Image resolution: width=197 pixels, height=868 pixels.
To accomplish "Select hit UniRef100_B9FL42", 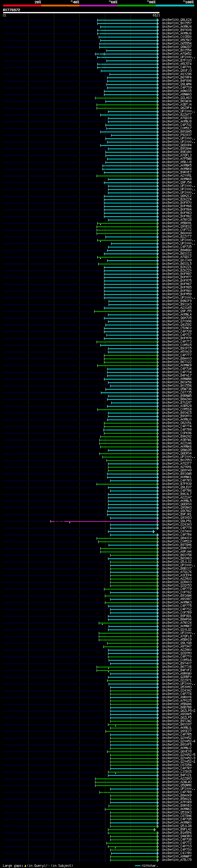I will pyautogui.click(x=177, y=829).
